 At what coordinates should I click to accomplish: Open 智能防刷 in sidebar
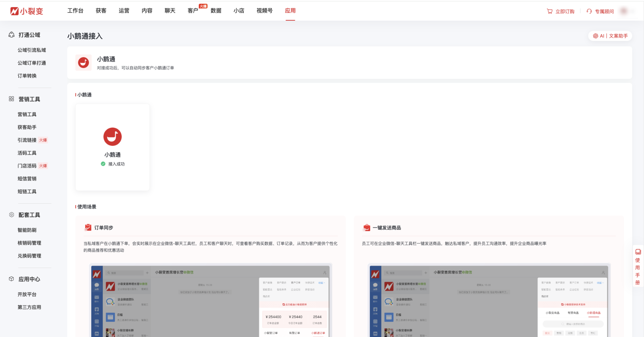27,230
